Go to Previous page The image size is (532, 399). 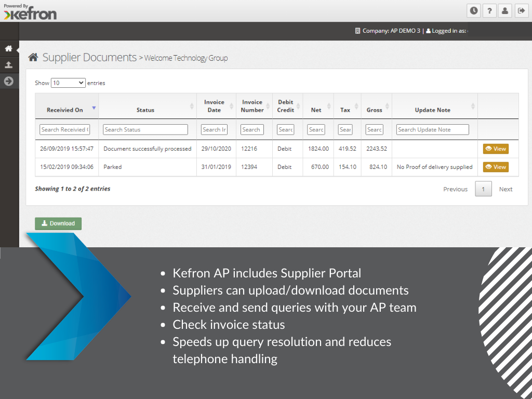455,189
